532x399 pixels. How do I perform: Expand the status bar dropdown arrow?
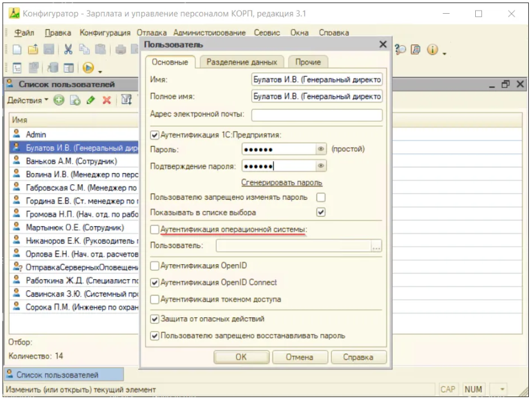click(x=500, y=390)
